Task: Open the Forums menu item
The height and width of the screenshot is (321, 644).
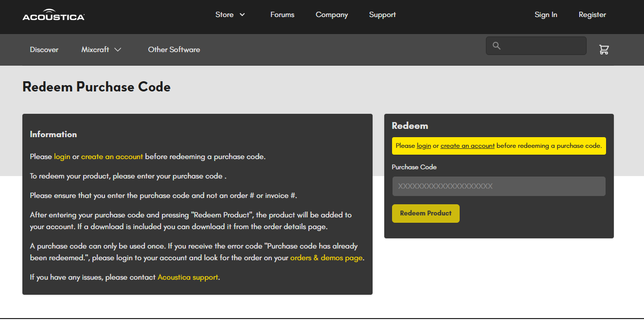Action: point(282,15)
